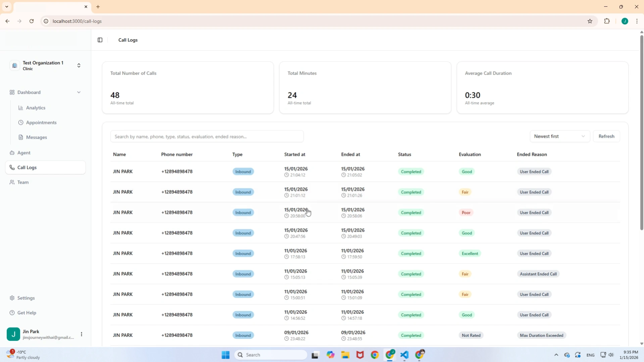Select Agent in the sidebar navigation

[x=24, y=153]
